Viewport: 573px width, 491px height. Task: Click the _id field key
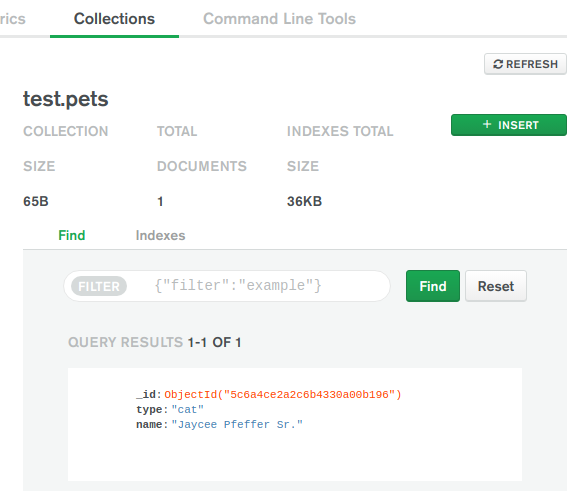point(149,395)
